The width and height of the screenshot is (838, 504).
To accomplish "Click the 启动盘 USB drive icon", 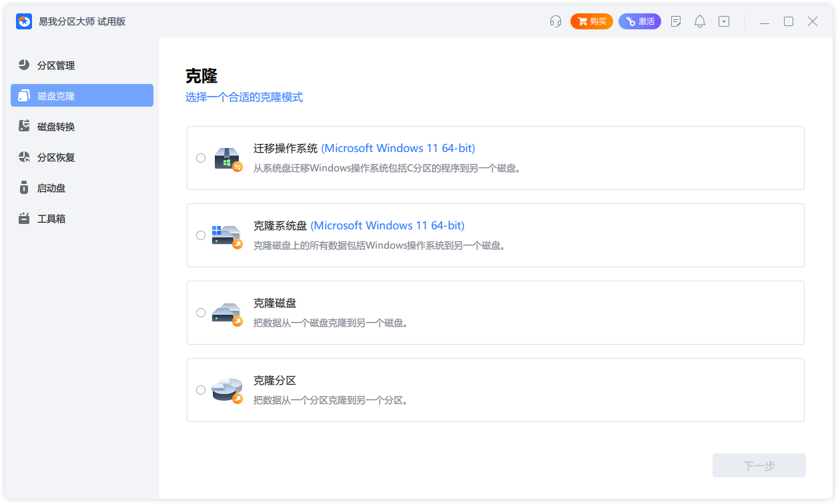I will tap(25, 187).
